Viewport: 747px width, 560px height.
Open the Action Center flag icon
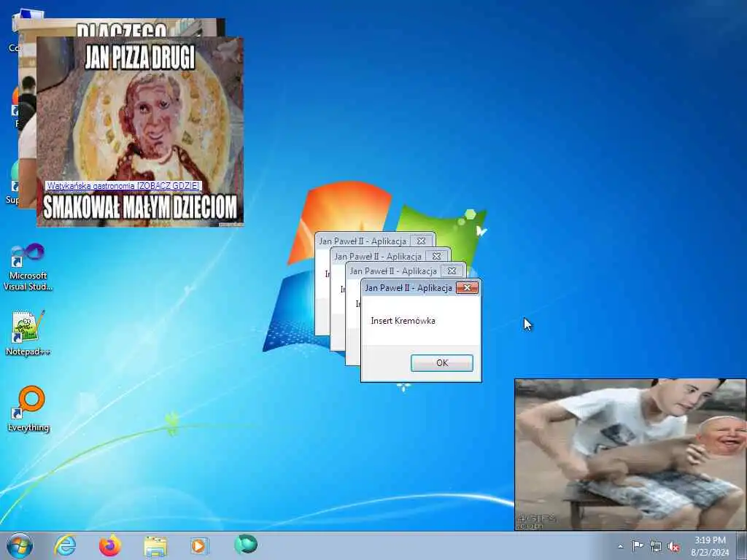pos(637,545)
